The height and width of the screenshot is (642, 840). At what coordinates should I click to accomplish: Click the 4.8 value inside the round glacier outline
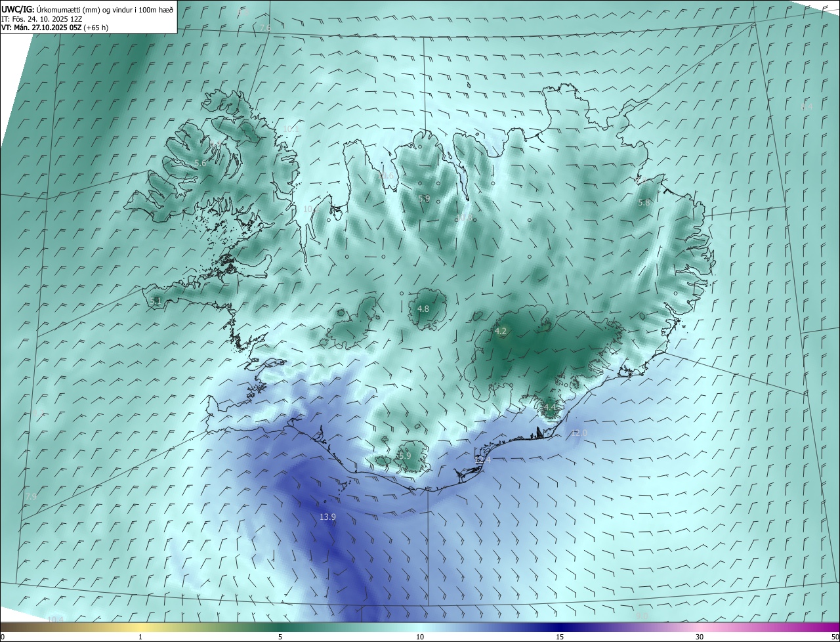click(x=423, y=309)
